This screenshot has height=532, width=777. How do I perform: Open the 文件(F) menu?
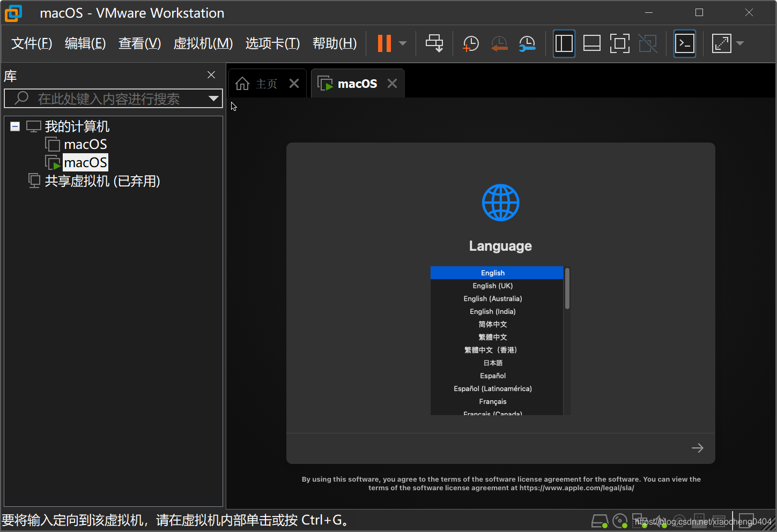pos(32,43)
